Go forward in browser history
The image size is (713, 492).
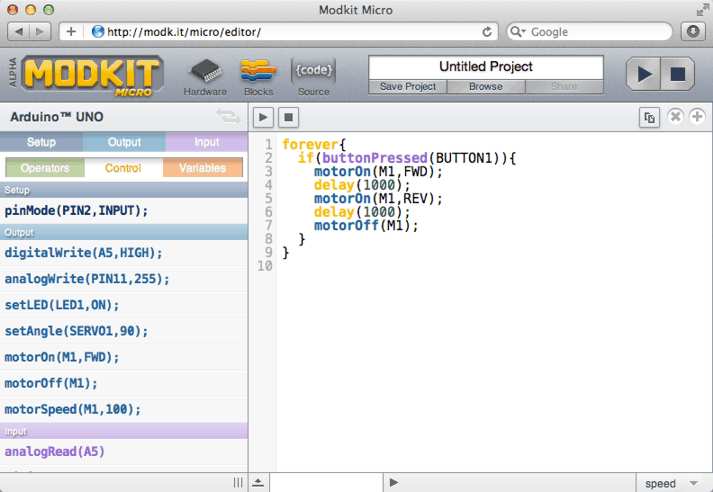(40, 32)
